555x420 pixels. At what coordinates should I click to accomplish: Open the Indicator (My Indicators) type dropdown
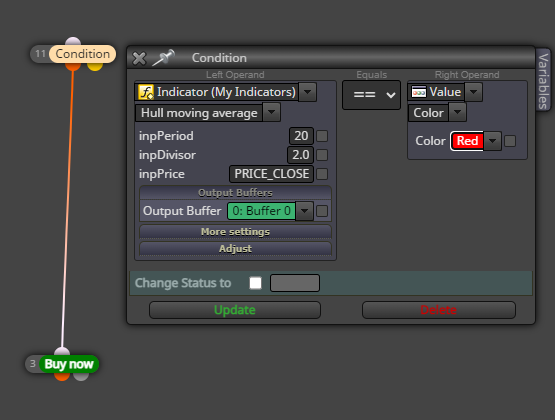[307, 92]
